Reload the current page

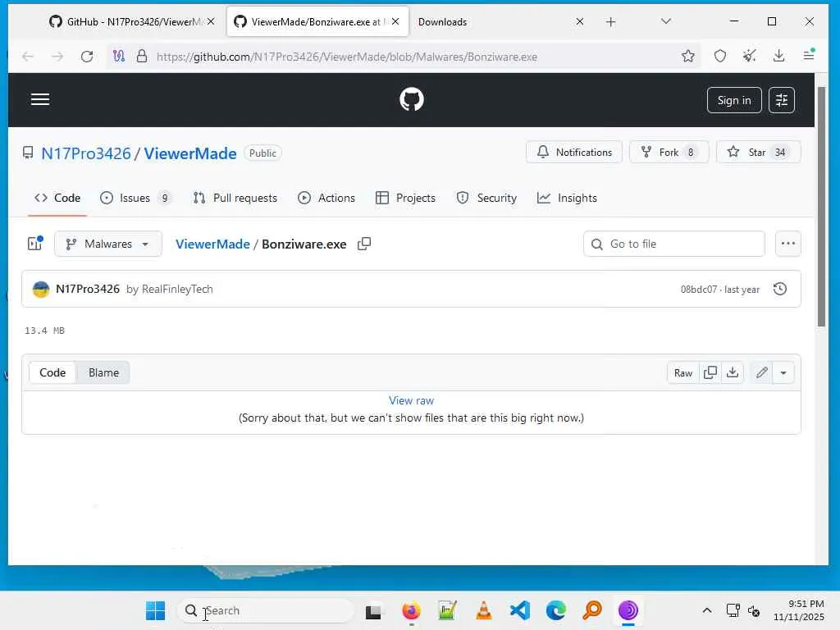point(87,57)
